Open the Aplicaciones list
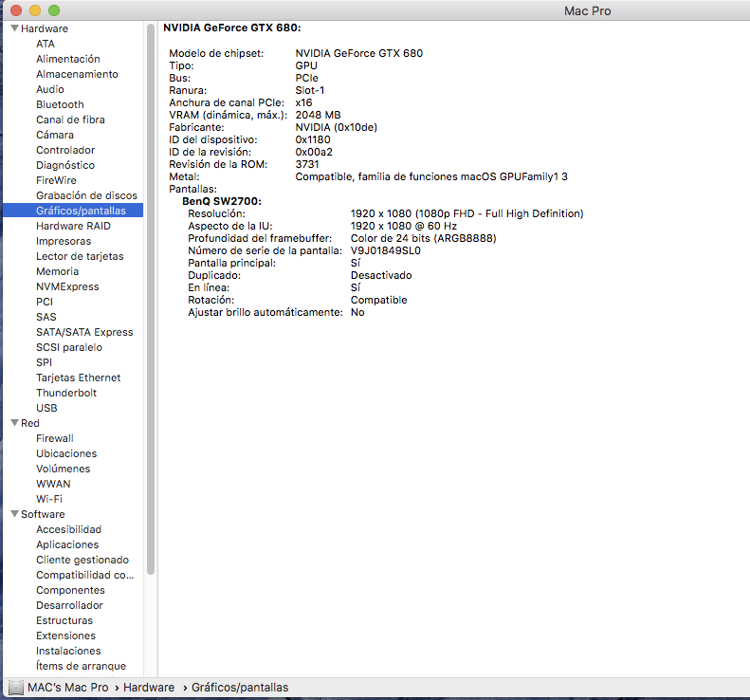Viewport: 750px width, 700px height. pyautogui.click(x=67, y=544)
